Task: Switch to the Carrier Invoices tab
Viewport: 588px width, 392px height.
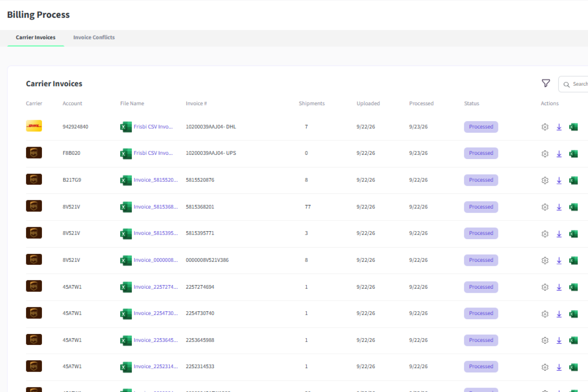Action: [x=36, y=37]
